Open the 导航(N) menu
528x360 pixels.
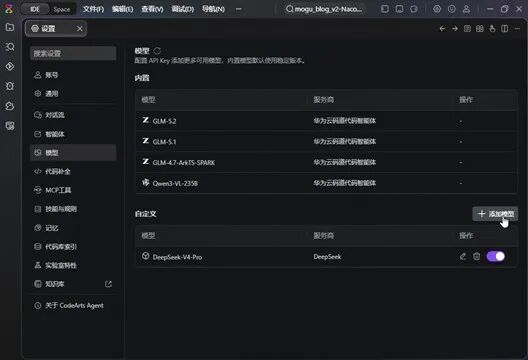tap(213, 9)
